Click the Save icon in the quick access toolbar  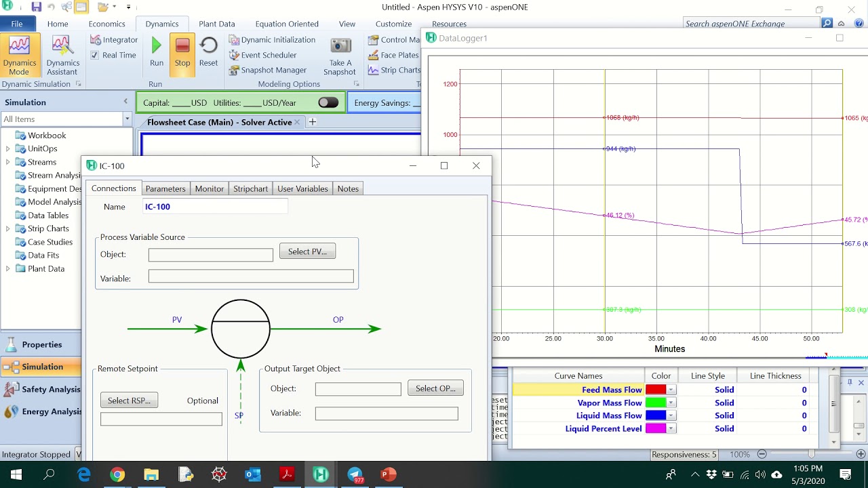point(36,7)
